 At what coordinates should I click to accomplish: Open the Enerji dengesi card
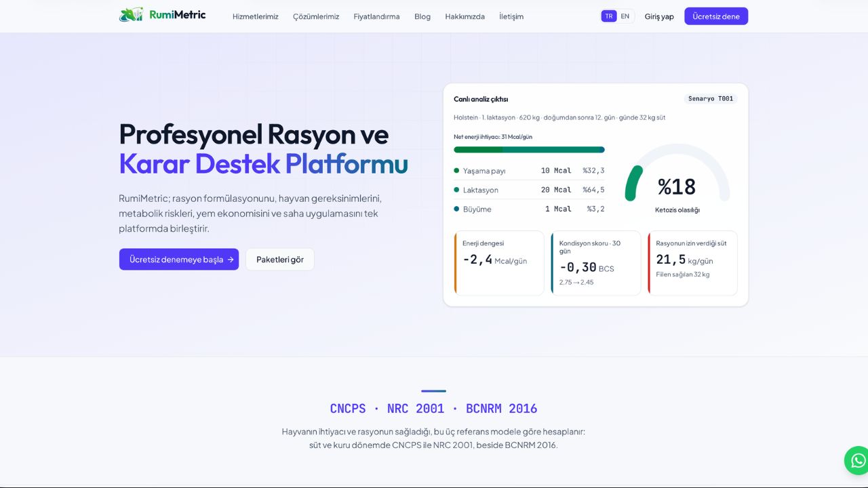(x=499, y=263)
